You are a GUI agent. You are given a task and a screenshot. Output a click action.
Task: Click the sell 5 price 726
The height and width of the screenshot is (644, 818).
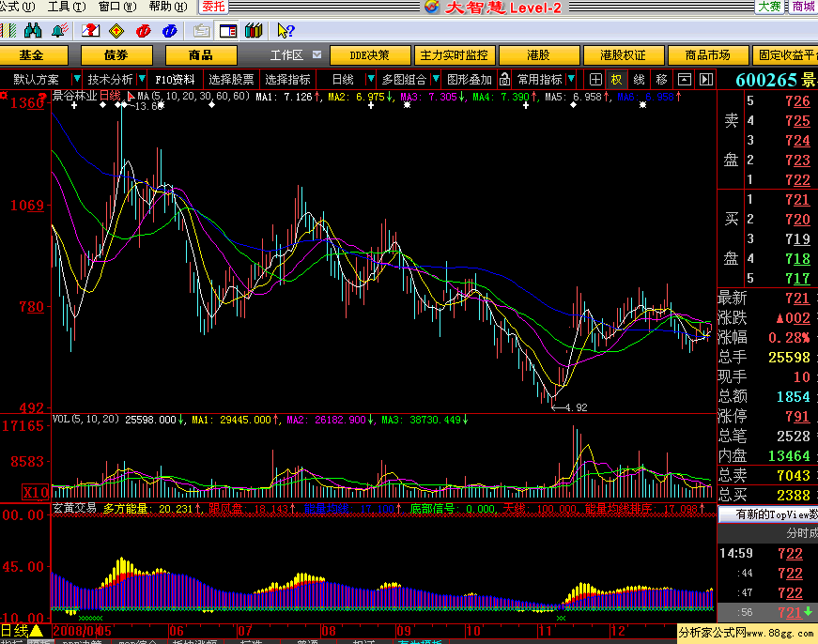pyautogui.click(x=797, y=100)
